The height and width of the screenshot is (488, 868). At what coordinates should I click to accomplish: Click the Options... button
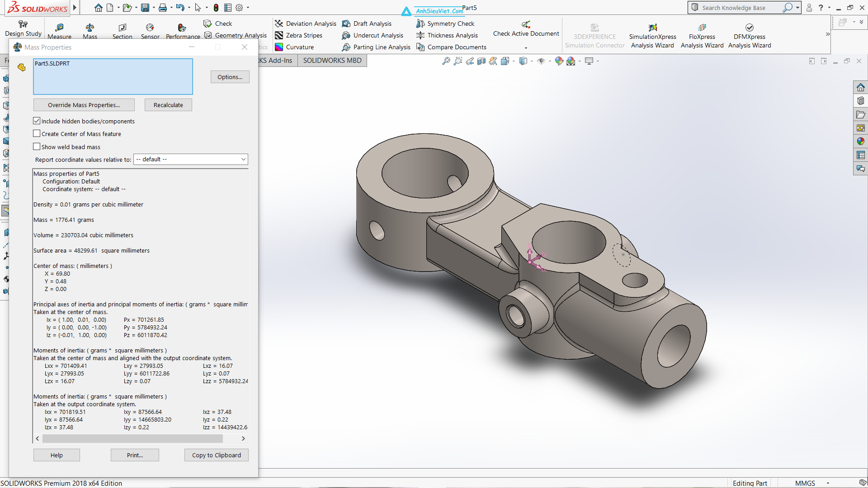point(230,77)
